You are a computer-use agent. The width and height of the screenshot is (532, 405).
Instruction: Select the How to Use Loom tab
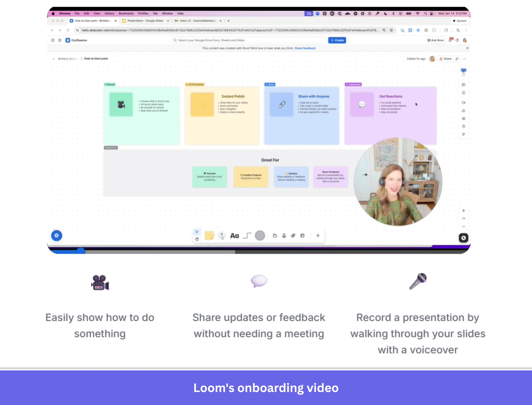[93, 21]
